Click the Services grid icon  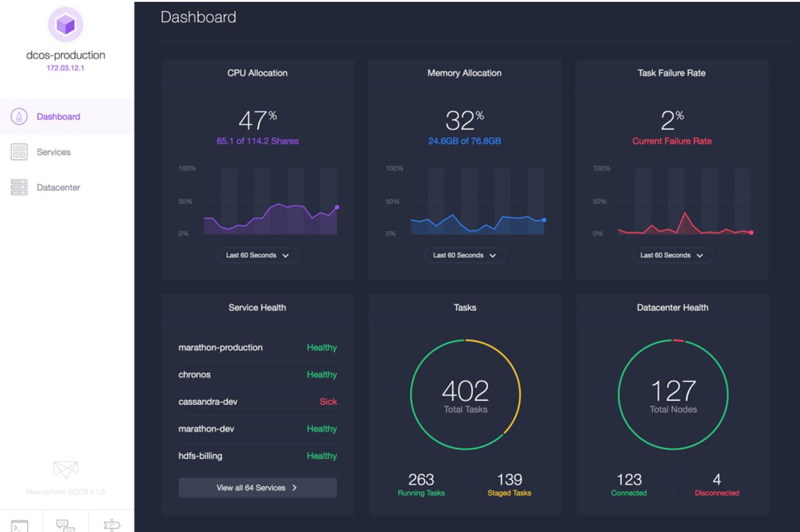click(19, 152)
